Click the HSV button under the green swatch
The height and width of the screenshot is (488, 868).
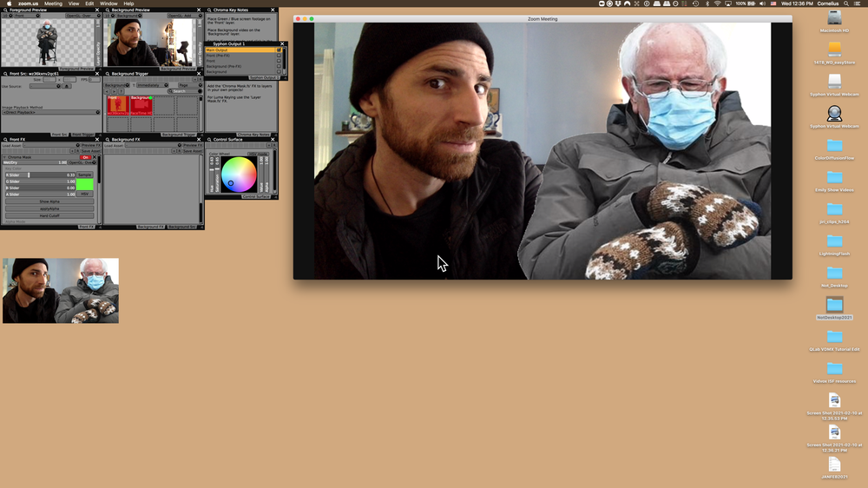tap(85, 195)
